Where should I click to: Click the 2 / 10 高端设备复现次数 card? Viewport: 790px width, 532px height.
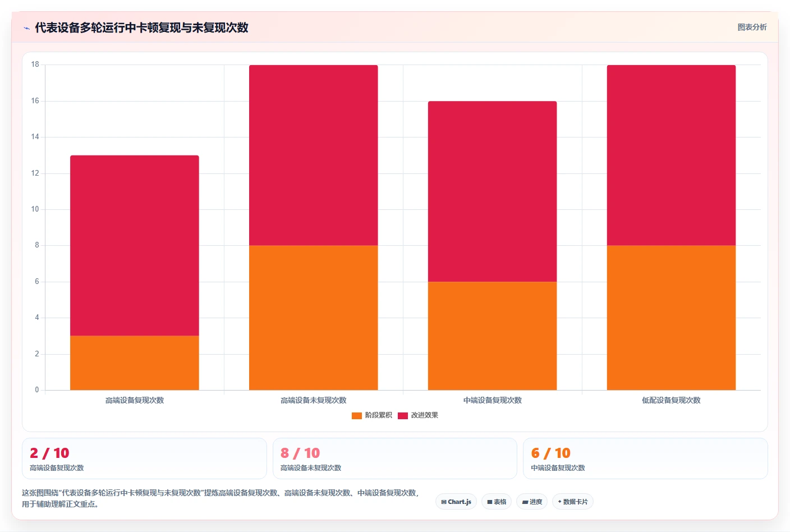click(x=144, y=458)
